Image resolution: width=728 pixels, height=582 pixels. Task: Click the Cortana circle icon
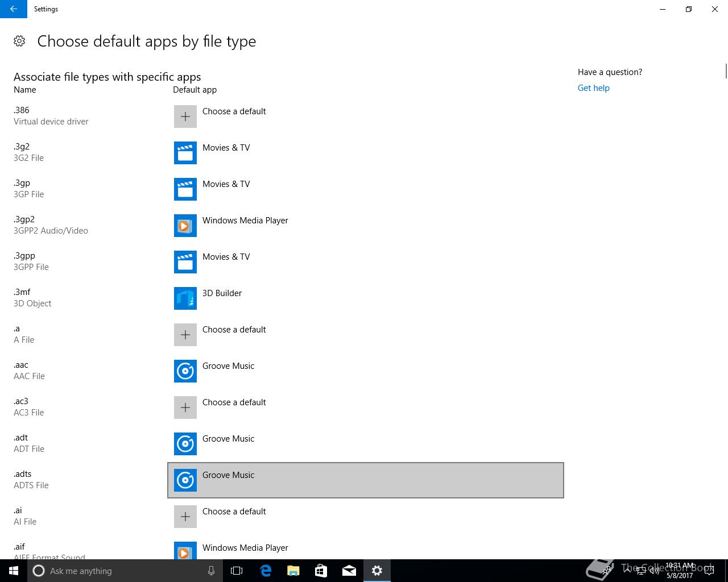pyautogui.click(x=39, y=571)
